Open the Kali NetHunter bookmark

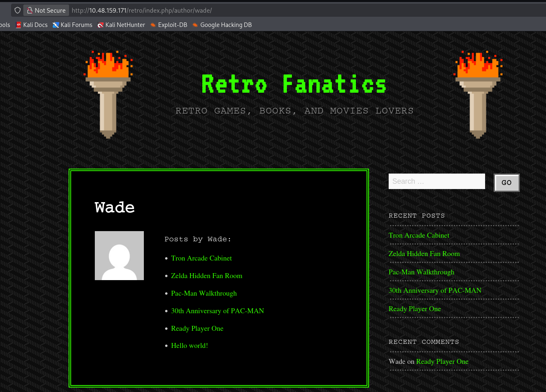pos(121,25)
